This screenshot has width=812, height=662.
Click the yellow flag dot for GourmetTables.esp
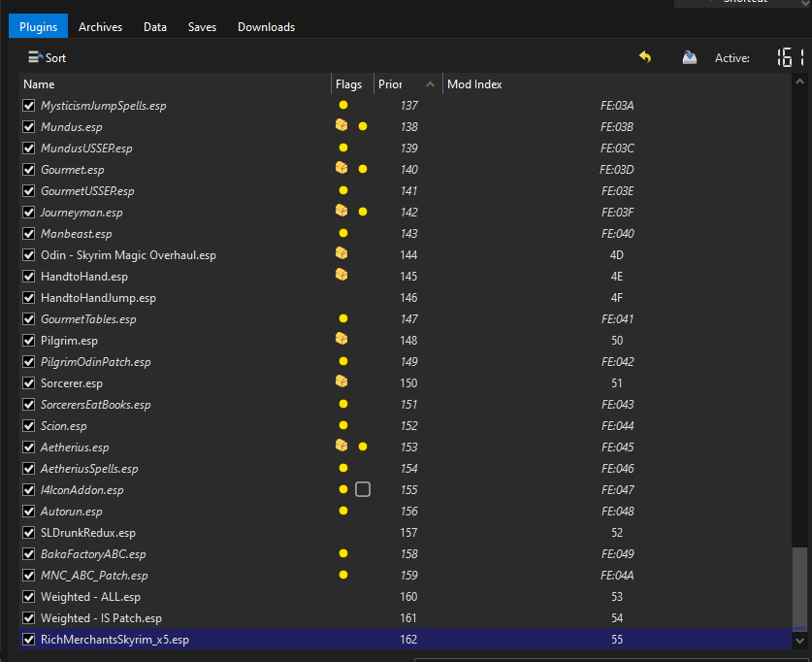point(342,318)
